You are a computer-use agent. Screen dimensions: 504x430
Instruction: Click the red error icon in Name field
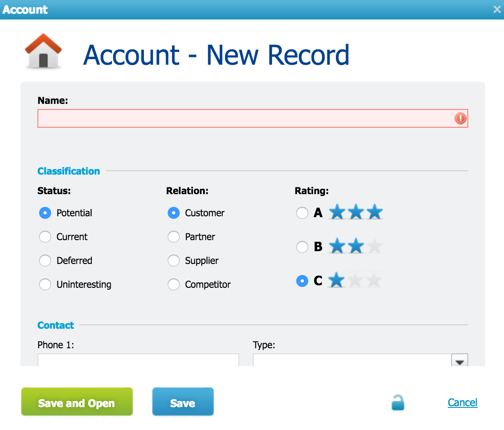(460, 118)
